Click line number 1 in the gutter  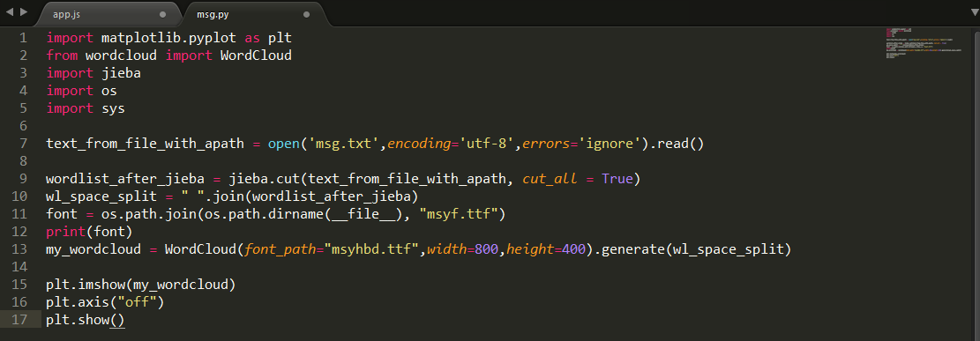pos(23,38)
